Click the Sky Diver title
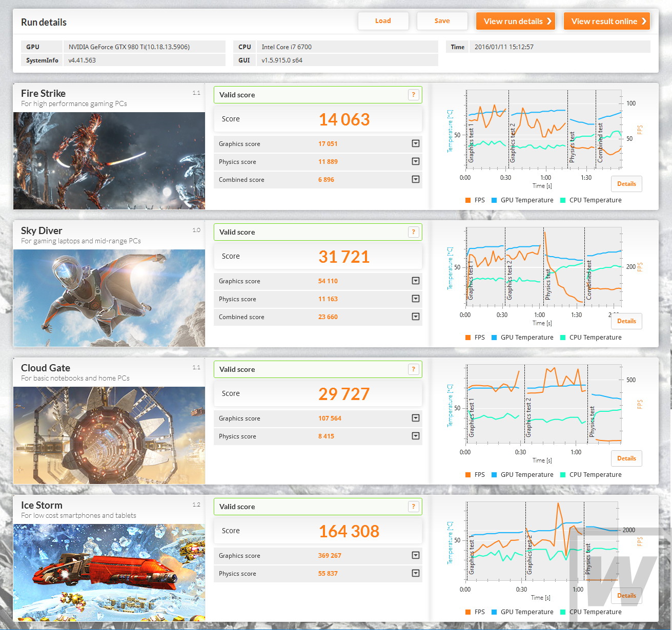 (x=42, y=230)
